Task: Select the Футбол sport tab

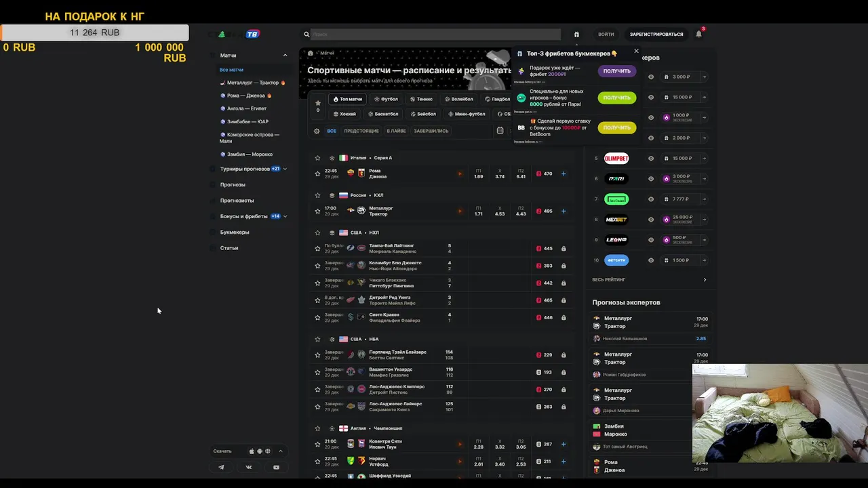Action: pyautogui.click(x=387, y=99)
